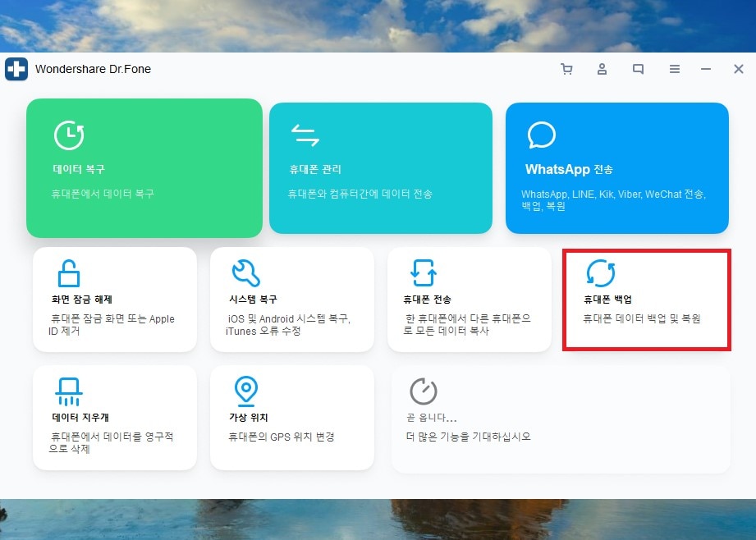Open the 휴대폰 관리 title
The height and width of the screenshot is (540, 756).
coord(315,169)
